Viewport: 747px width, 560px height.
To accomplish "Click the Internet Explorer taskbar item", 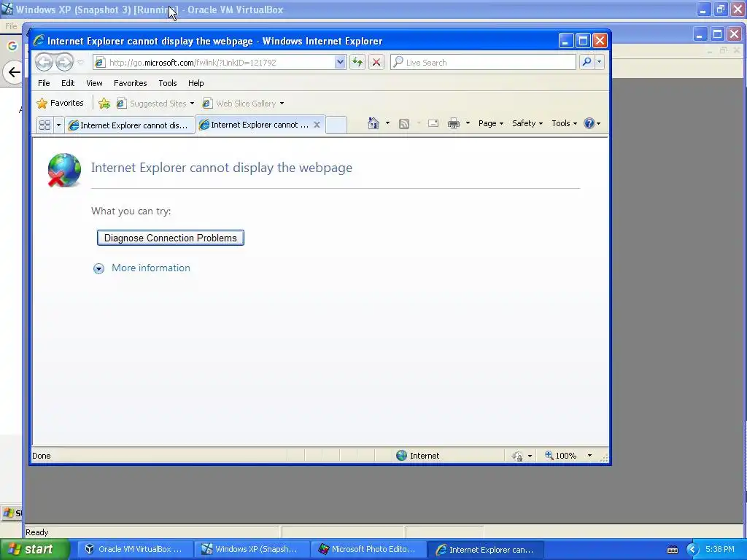I will [x=485, y=550].
